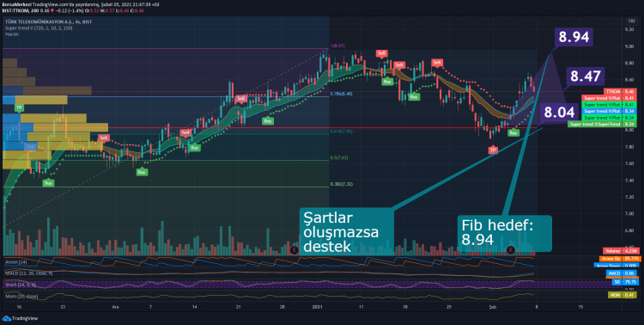The height and width of the screenshot is (325, 644).
Task: Click the 8.47 price callout label
Action: click(586, 77)
